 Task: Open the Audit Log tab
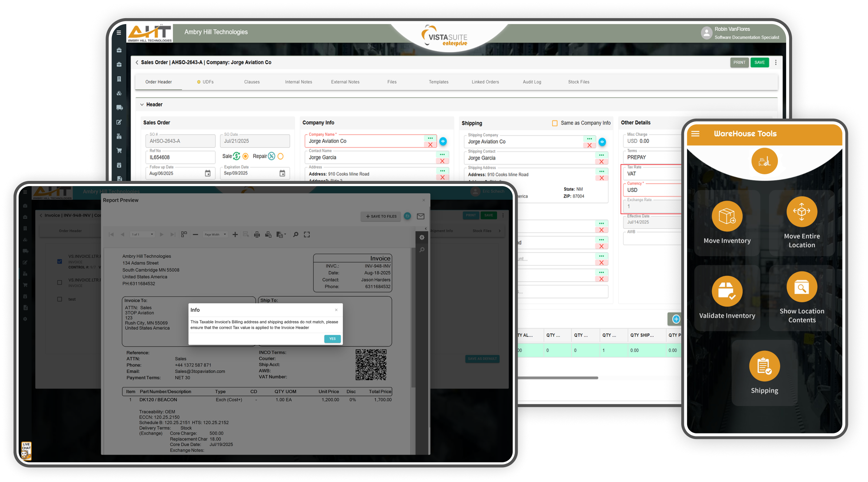[532, 82]
